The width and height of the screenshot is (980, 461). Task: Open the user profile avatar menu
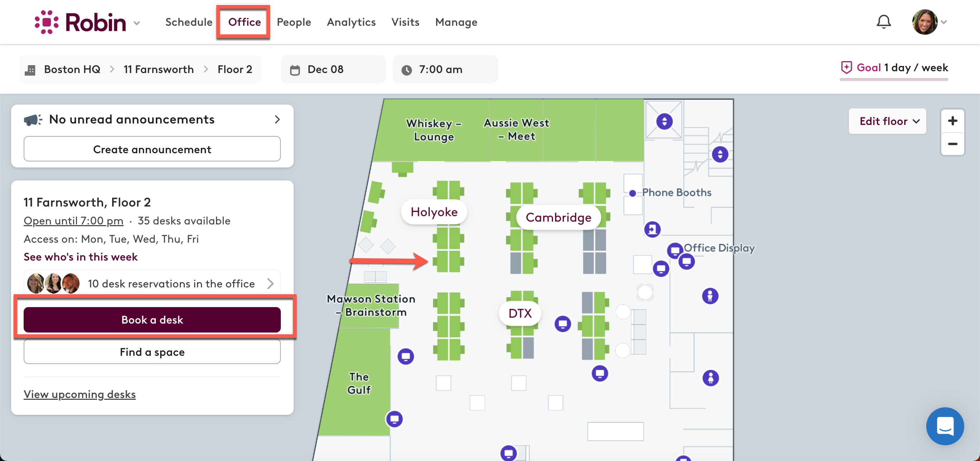pos(924,22)
